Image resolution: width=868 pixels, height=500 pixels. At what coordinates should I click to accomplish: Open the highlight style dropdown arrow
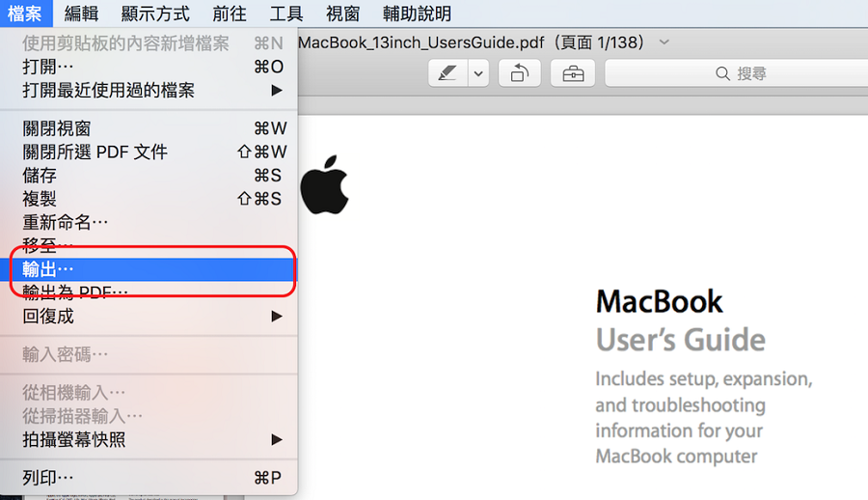click(x=478, y=73)
